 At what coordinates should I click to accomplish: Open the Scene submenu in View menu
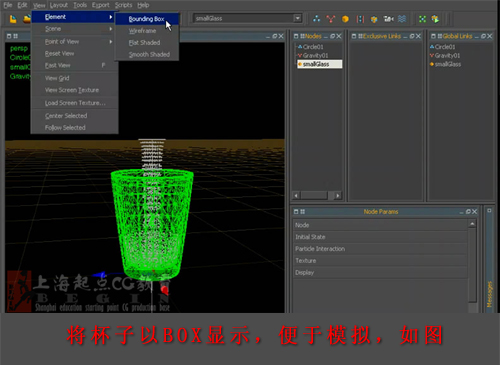click(x=75, y=29)
